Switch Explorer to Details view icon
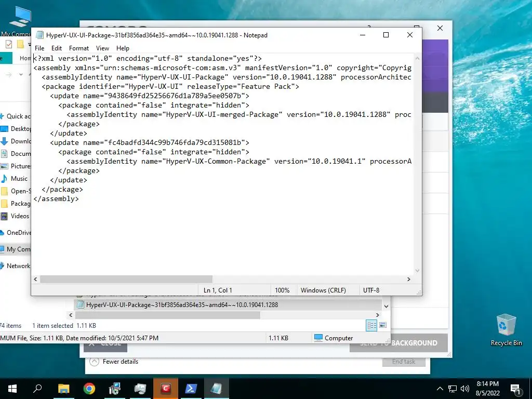Viewport: 532px width, 399px height. 371,326
